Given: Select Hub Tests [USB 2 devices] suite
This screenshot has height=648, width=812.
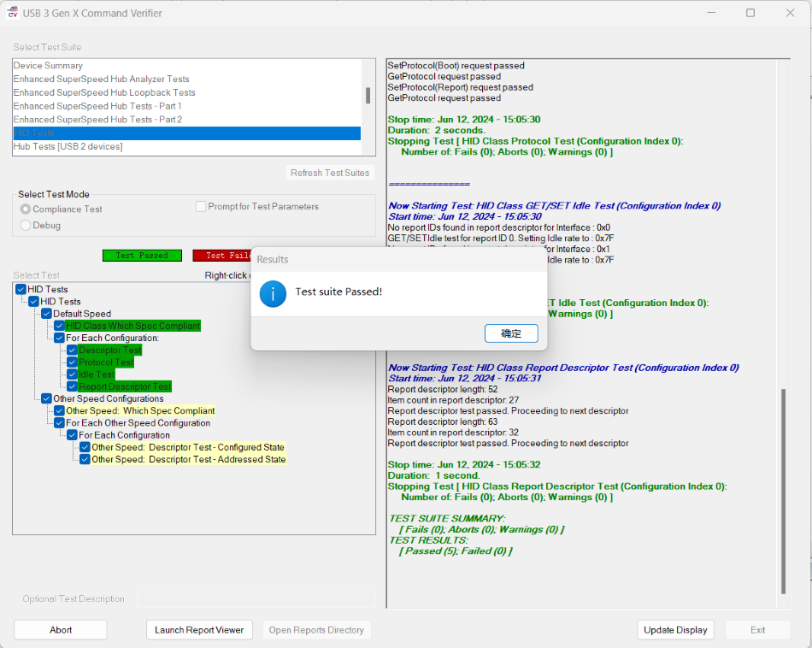Looking at the screenshot, I should (186, 146).
